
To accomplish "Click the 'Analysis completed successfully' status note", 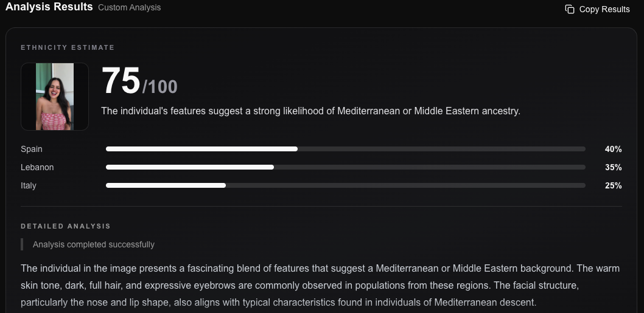I will pyautogui.click(x=94, y=244).
